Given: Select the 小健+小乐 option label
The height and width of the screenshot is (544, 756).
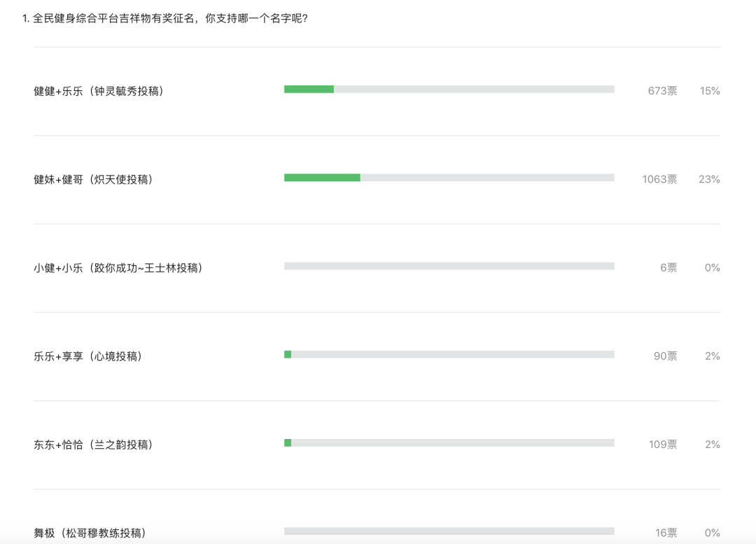Looking at the screenshot, I should [x=118, y=267].
